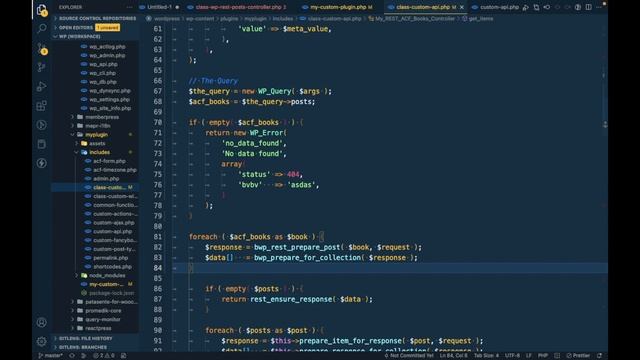Open the Search view in activity bar
640x360 pixels.
click(x=42, y=28)
